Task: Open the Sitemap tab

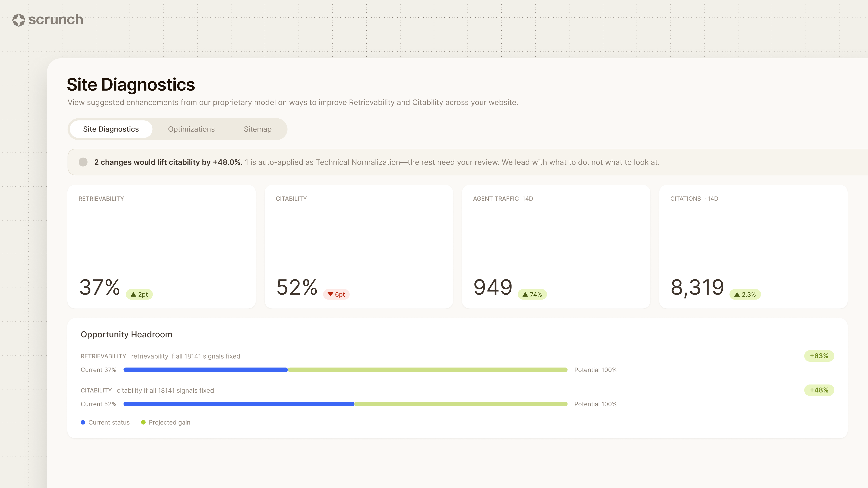Action: pyautogui.click(x=258, y=129)
